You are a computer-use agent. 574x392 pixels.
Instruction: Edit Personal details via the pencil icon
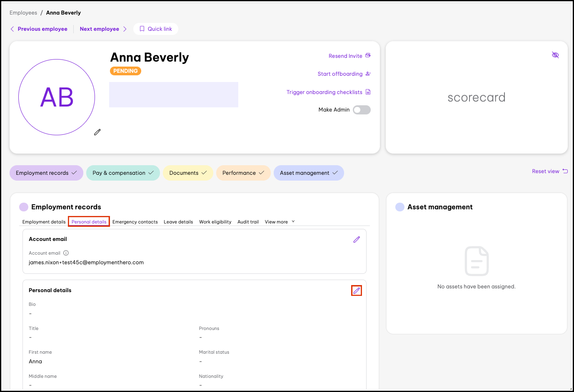(x=357, y=290)
